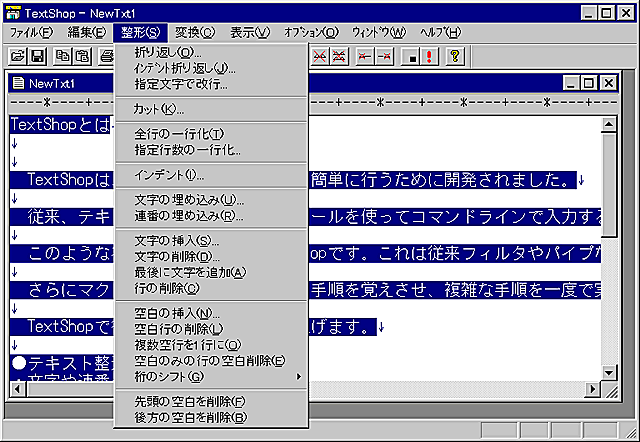This screenshot has height=442, width=640.
Task: Click the line containing コマンドラインで入力
Action: (455, 217)
